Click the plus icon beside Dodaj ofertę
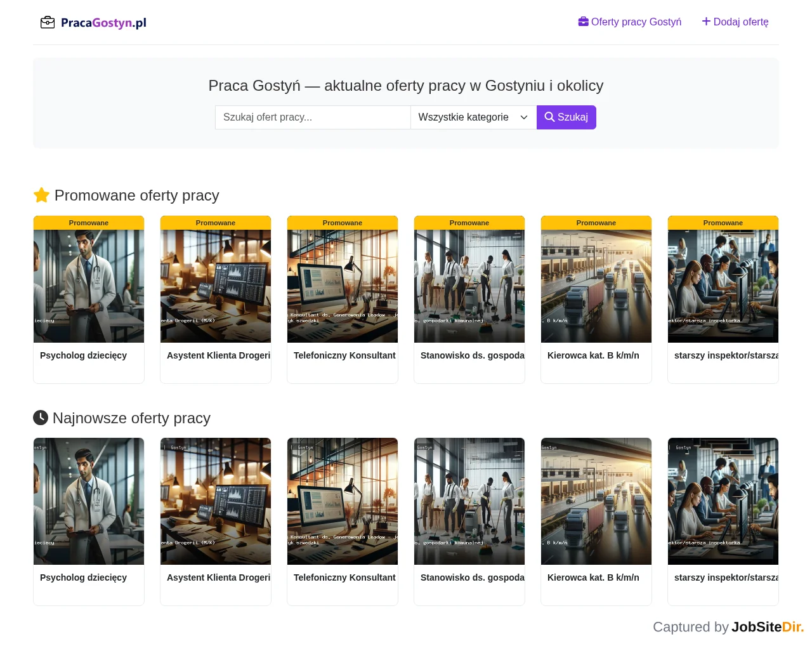 [x=706, y=22]
